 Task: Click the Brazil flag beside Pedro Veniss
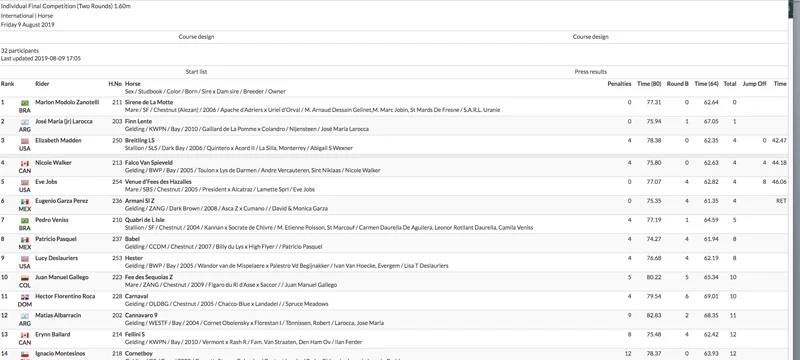click(x=24, y=221)
